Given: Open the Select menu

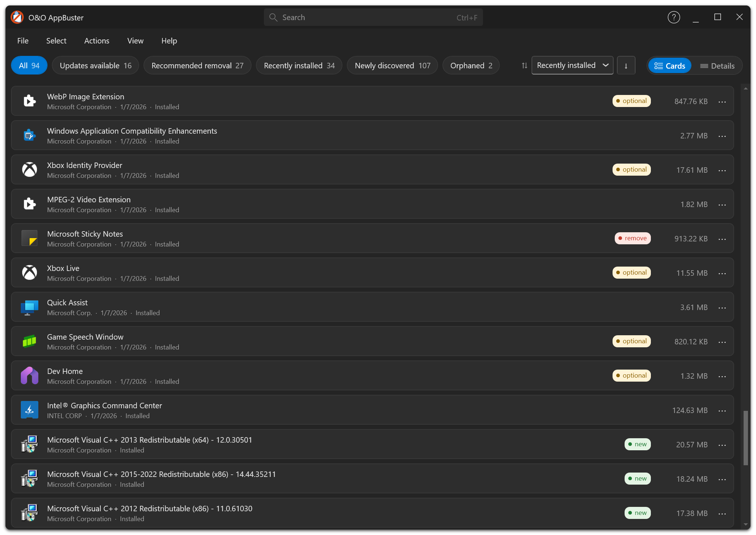Looking at the screenshot, I should 56,41.
